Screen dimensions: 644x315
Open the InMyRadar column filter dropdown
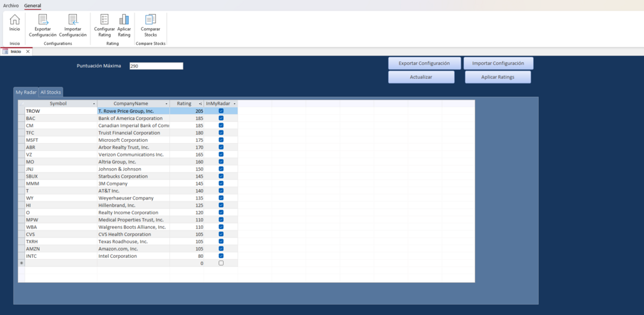(x=235, y=104)
